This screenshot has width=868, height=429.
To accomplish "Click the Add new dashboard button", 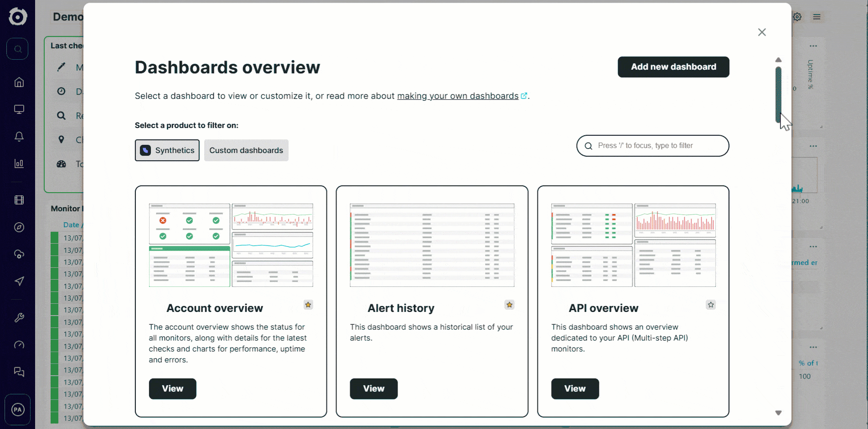I will [x=673, y=67].
